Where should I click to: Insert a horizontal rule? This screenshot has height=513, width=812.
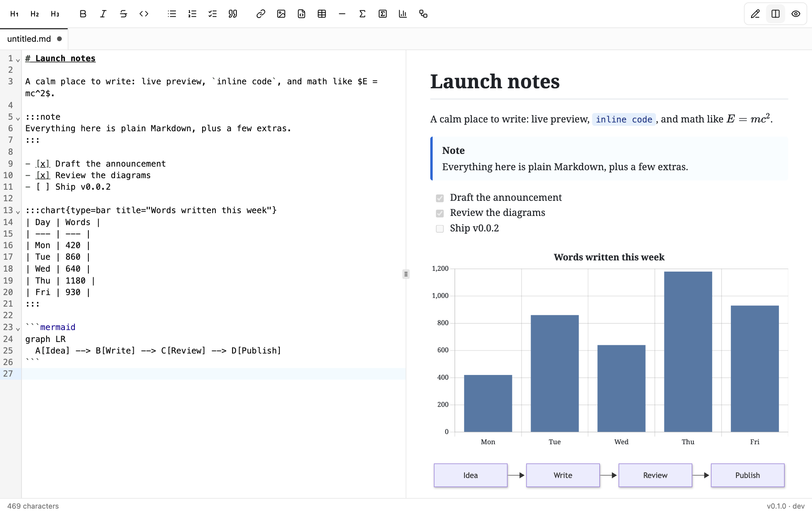pyautogui.click(x=342, y=14)
